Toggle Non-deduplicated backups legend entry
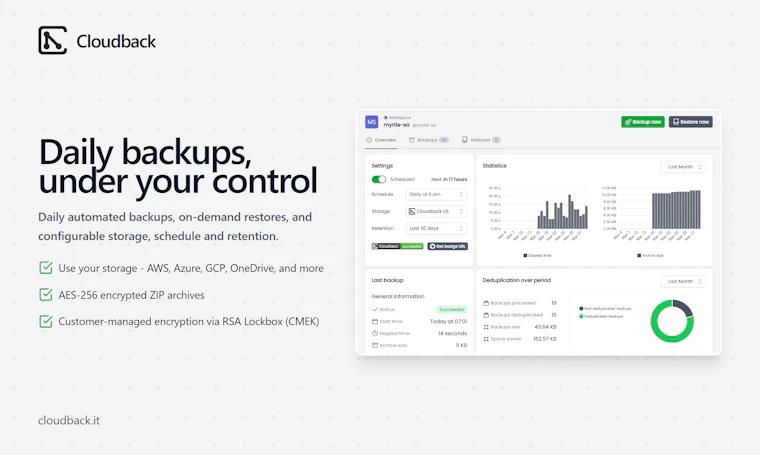The width and height of the screenshot is (760, 455). pyautogui.click(x=605, y=309)
